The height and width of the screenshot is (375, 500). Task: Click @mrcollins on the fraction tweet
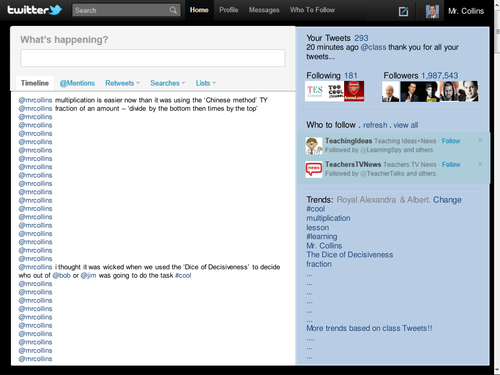pyautogui.click(x=35, y=108)
